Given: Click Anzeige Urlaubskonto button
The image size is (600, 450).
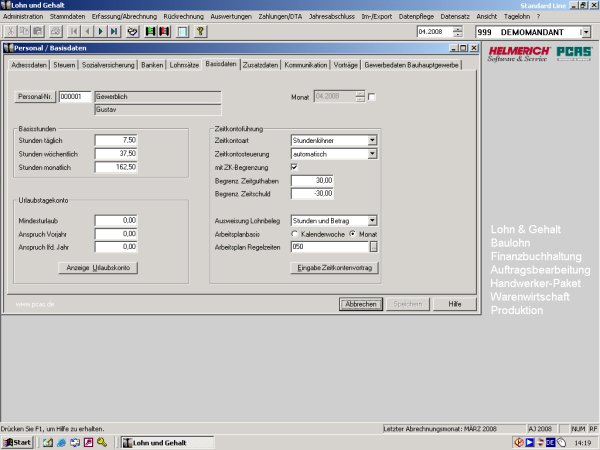Looking at the screenshot, I should pyautogui.click(x=98, y=267).
